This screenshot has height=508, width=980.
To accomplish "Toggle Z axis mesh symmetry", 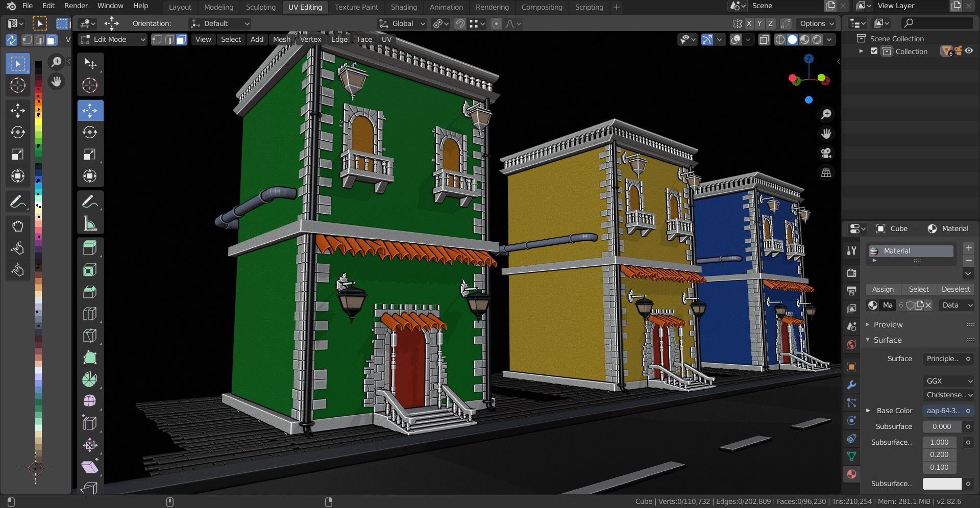I will tap(770, 23).
